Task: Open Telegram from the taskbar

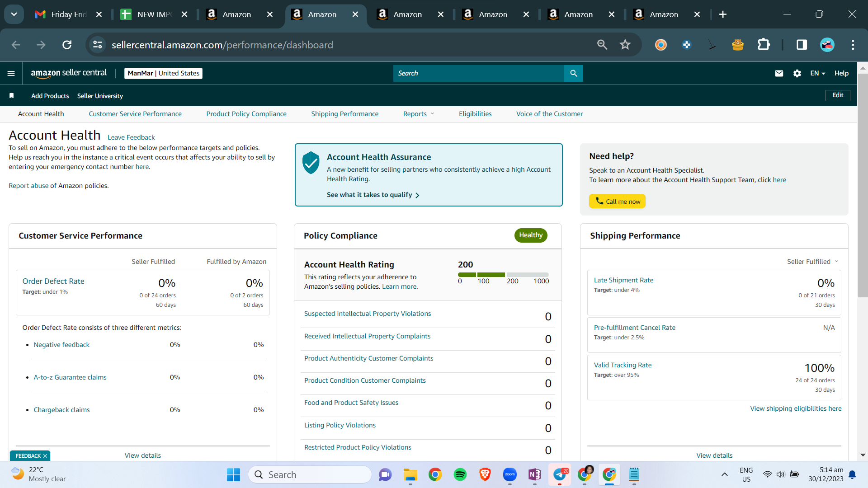Action: tap(560, 474)
